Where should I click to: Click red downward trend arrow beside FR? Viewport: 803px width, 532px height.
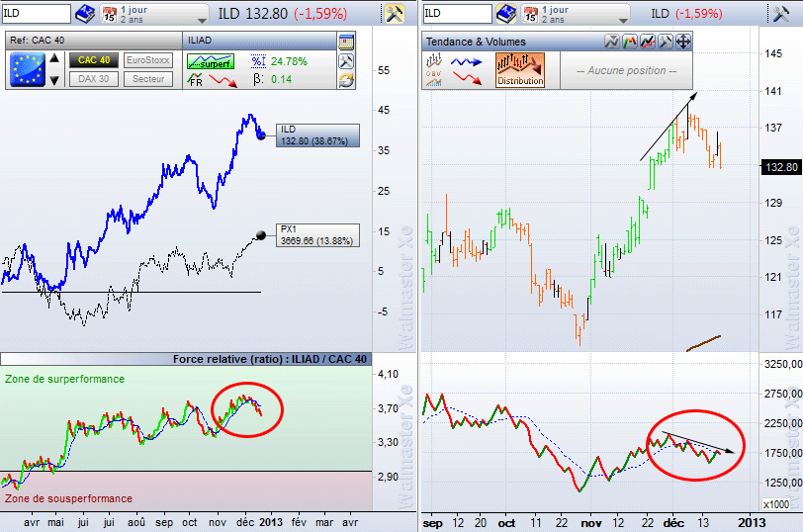(223, 80)
